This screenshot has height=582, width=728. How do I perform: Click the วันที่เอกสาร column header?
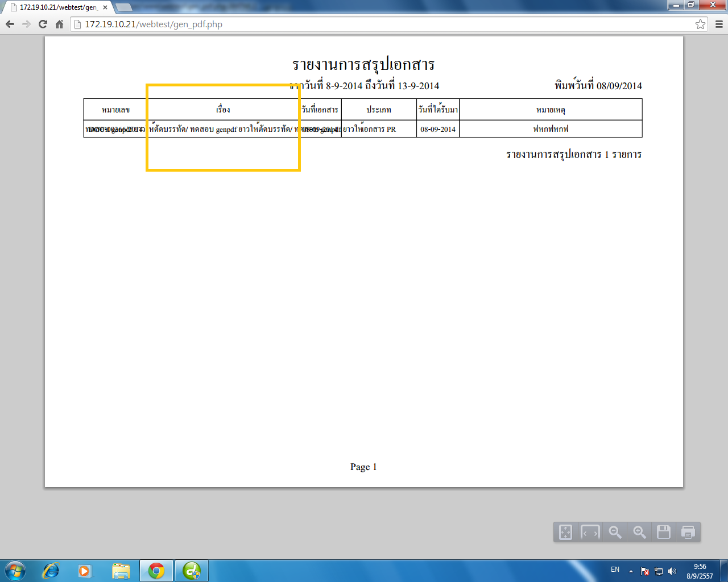(x=320, y=109)
